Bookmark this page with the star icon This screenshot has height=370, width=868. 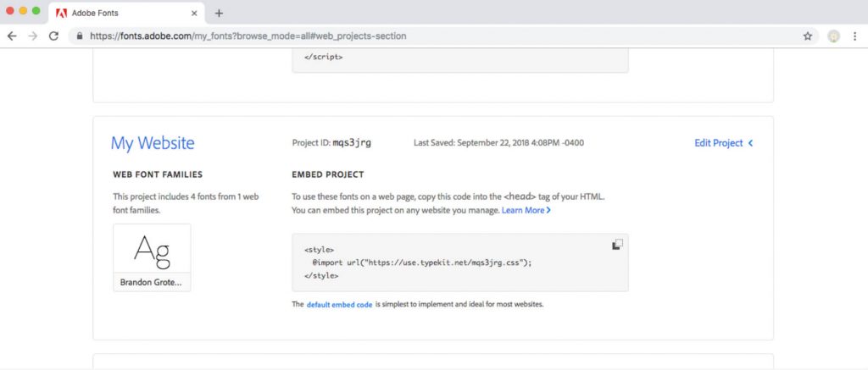(x=808, y=36)
